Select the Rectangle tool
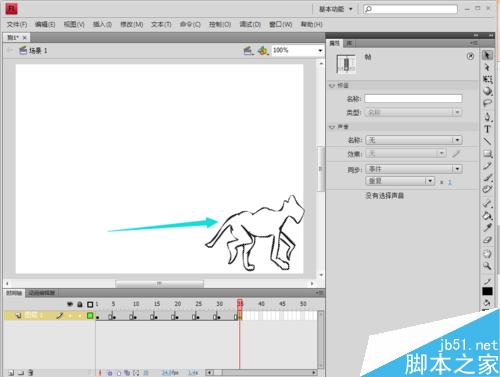 487,154
